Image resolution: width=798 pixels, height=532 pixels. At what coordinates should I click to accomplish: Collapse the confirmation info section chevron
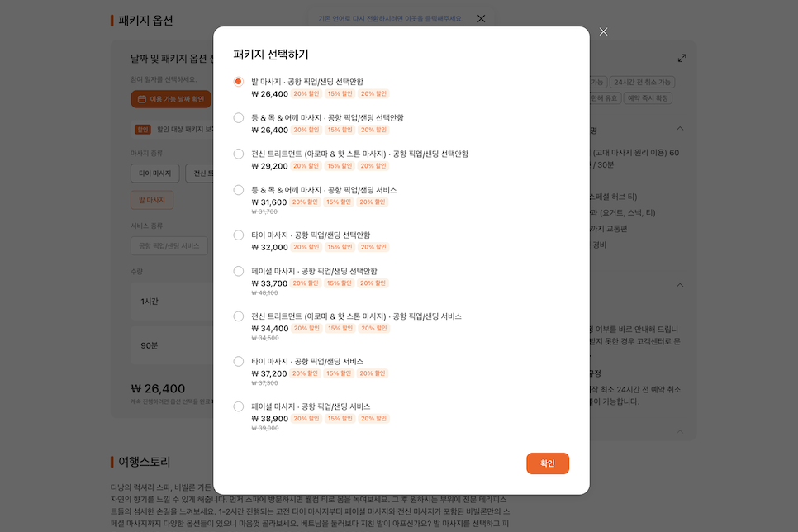[680, 285]
